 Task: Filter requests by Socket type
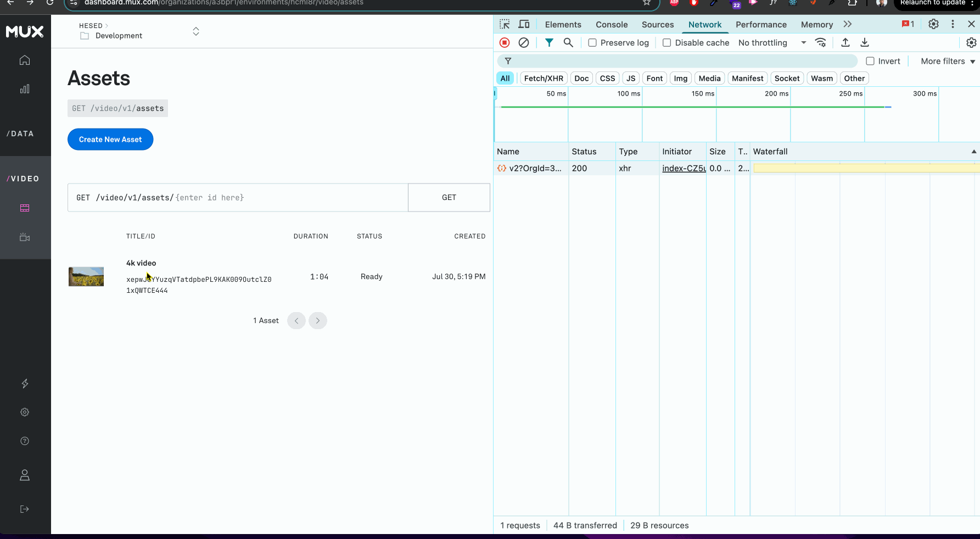click(787, 79)
